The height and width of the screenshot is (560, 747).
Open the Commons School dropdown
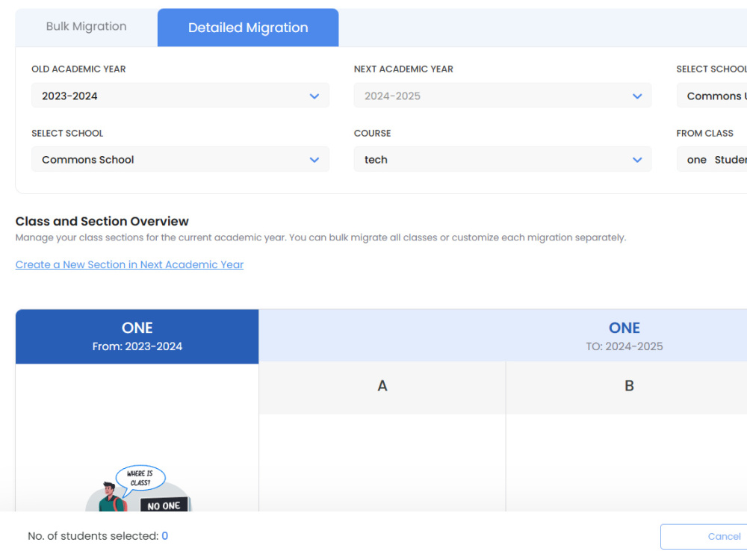point(180,159)
